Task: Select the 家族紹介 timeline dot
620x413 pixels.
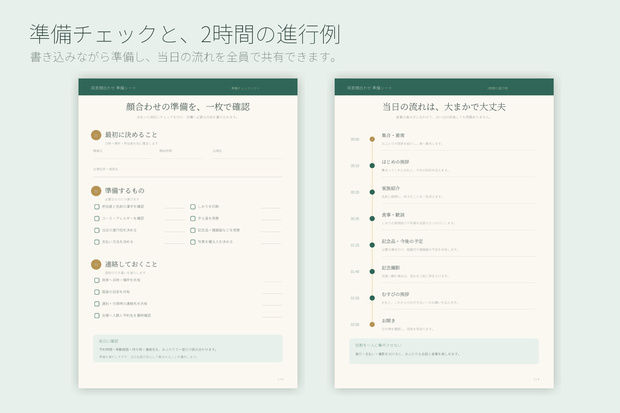Action: tap(372, 192)
